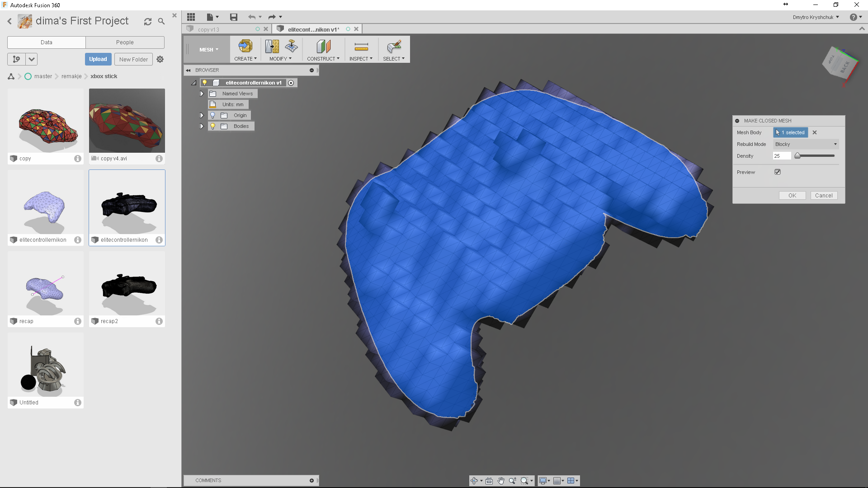Open the Help question mark icon
Screen dimensions: 868x488
[x=853, y=17]
